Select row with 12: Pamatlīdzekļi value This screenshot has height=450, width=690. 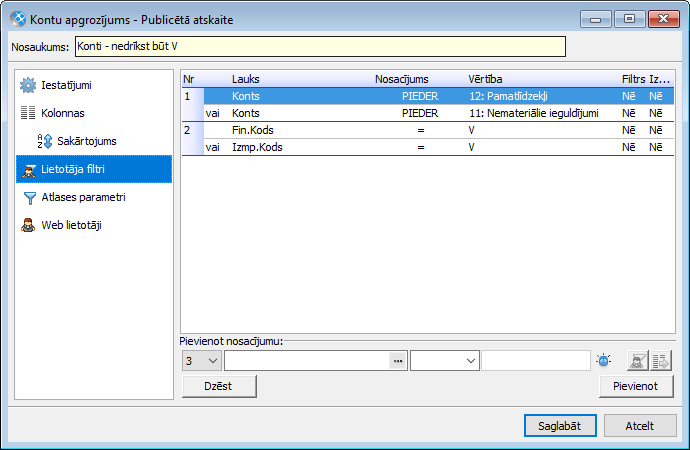438,96
